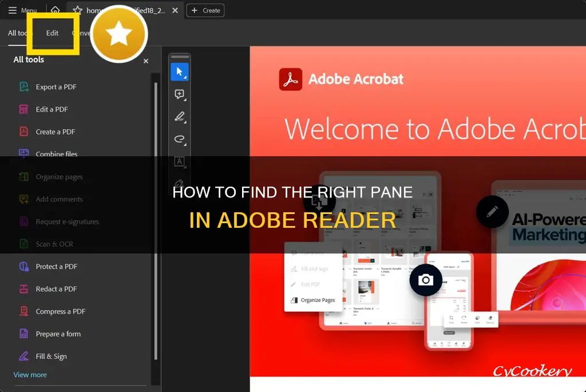Open the View more link

(x=30, y=374)
